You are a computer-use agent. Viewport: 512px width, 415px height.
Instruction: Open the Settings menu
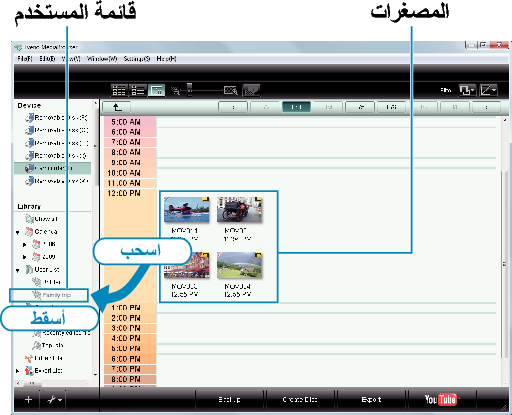pos(137,59)
